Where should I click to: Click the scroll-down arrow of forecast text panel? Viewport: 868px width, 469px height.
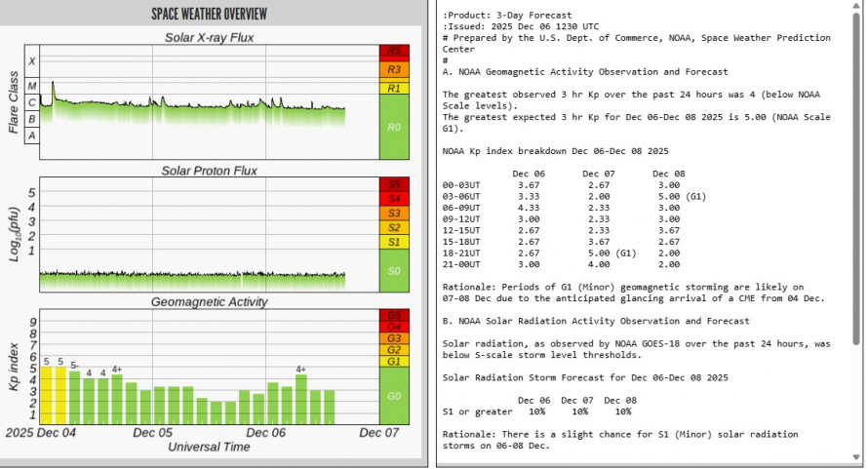point(857,461)
